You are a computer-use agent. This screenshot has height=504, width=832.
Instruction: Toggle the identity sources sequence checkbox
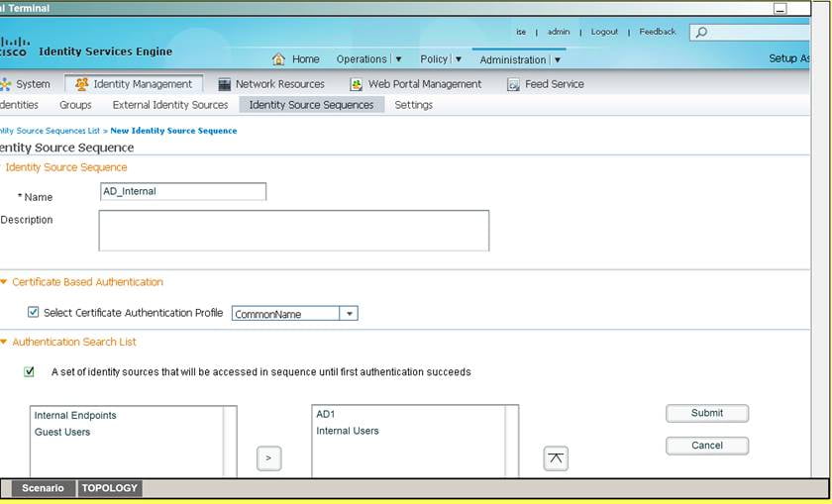(x=30, y=372)
